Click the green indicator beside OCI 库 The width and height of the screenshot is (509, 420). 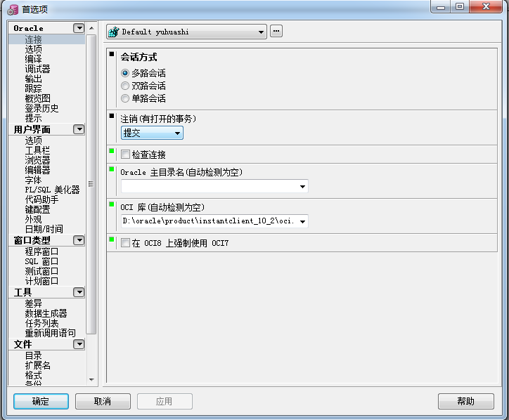click(112, 204)
